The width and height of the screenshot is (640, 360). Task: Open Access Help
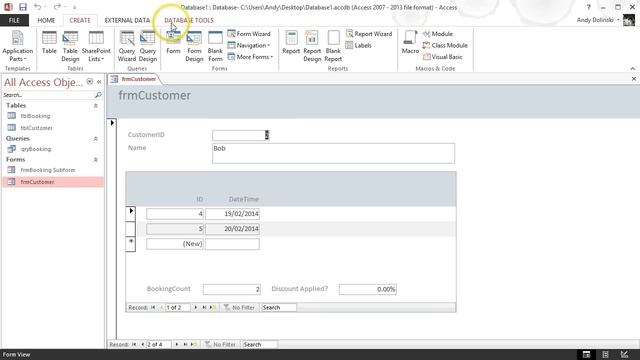point(588,7)
